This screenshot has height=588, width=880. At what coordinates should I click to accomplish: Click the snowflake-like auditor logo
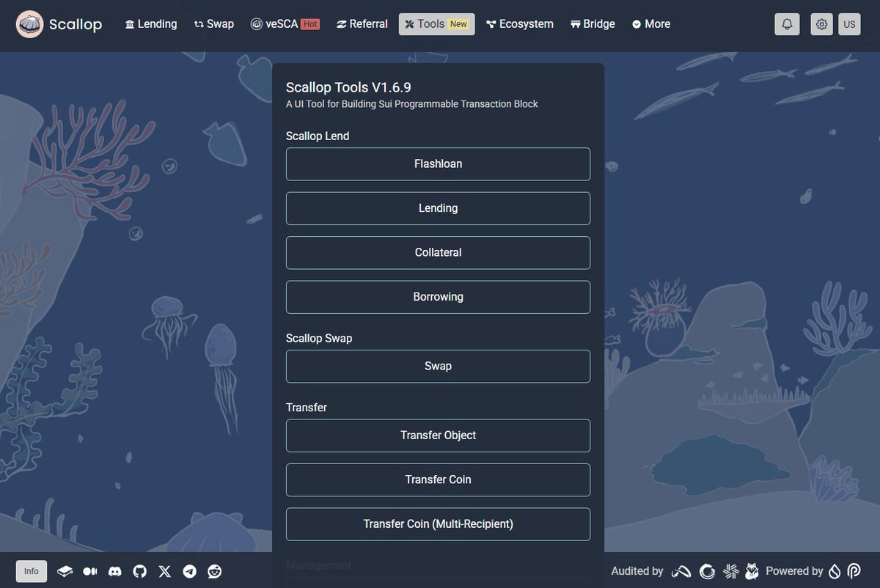point(730,571)
